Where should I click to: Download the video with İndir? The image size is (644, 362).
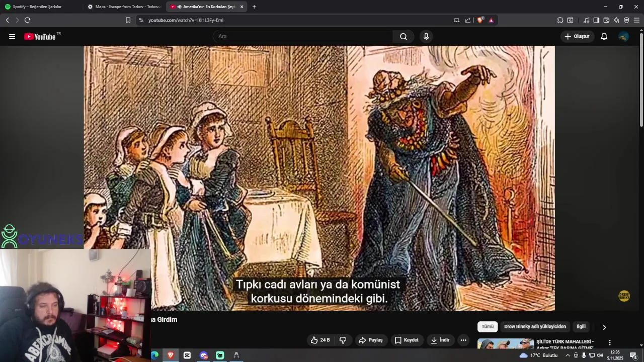pos(440,340)
